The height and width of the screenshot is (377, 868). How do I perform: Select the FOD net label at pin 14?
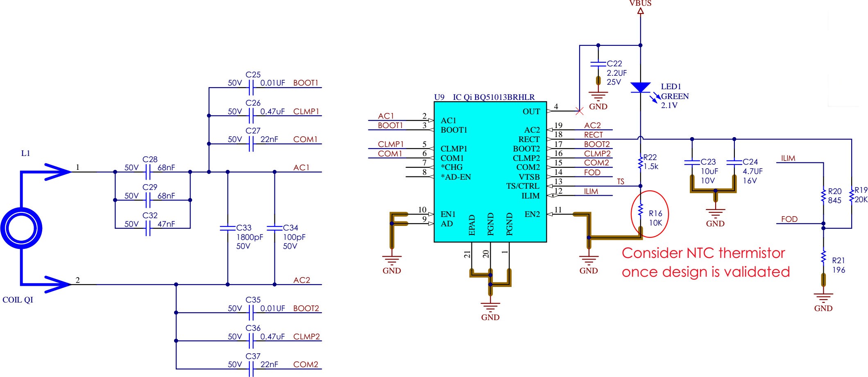[x=592, y=172]
